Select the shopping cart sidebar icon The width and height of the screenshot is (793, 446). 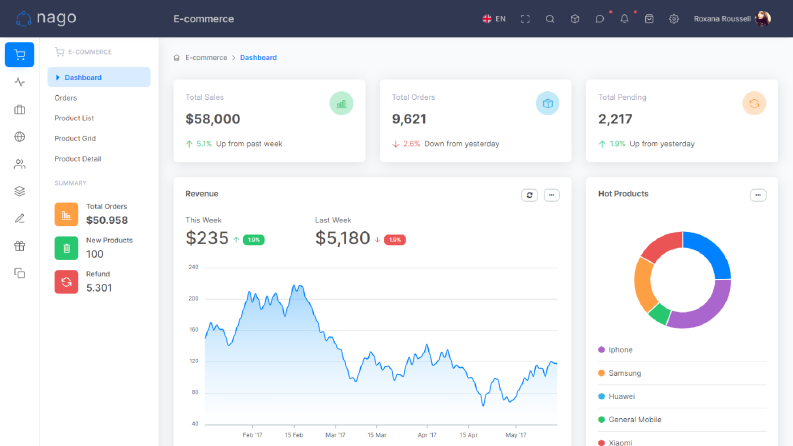point(20,55)
